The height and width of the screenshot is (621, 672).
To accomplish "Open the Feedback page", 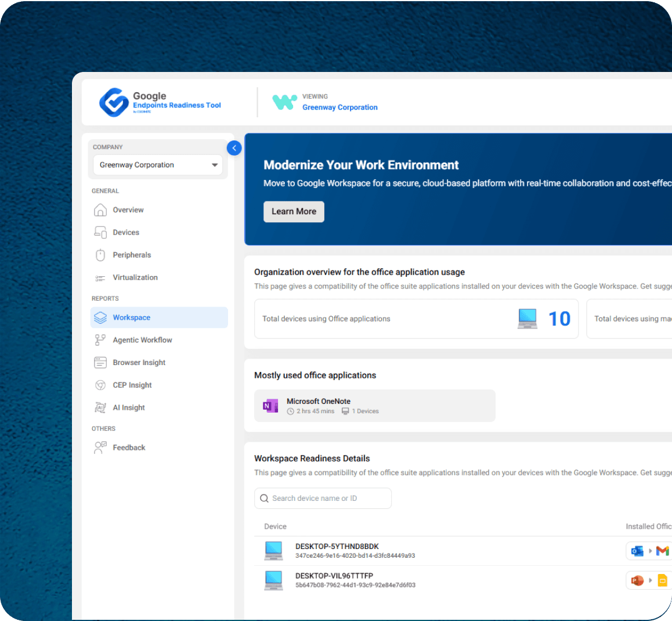I will pyautogui.click(x=159, y=447).
